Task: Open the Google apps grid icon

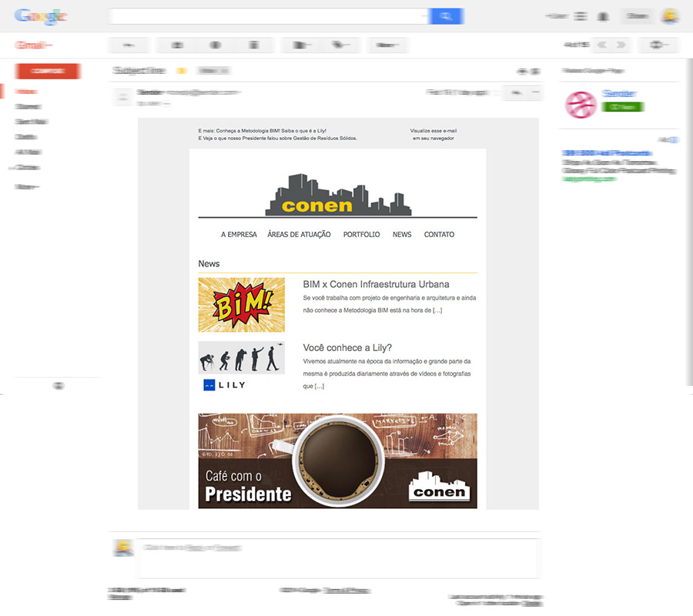Action: pyautogui.click(x=581, y=16)
